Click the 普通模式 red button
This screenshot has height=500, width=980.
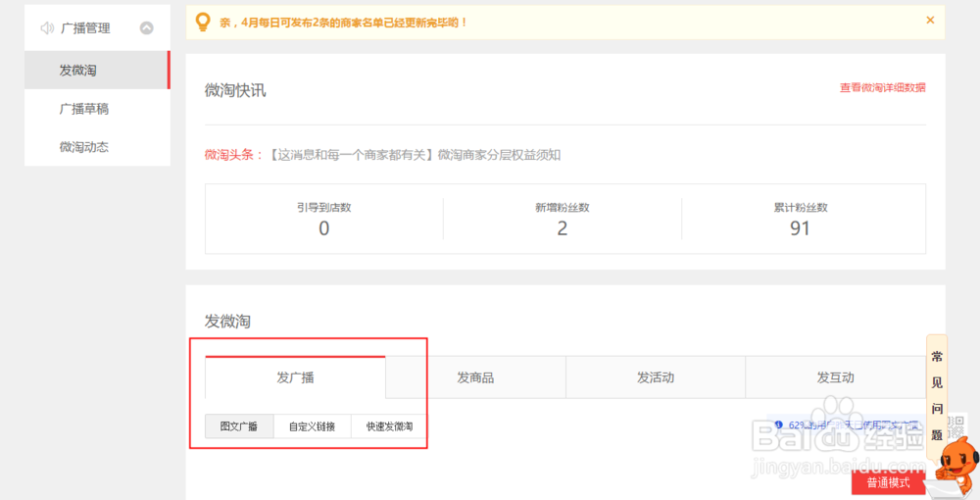tap(888, 483)
